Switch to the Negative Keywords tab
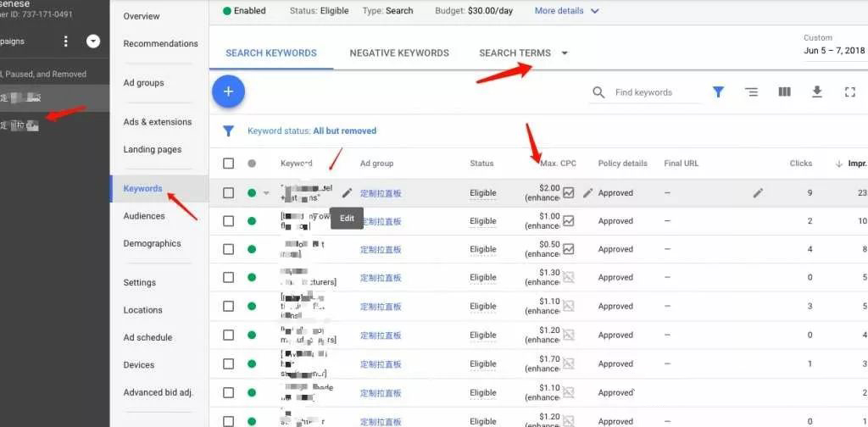Viewport: 868px width, 427px height. 399,53
